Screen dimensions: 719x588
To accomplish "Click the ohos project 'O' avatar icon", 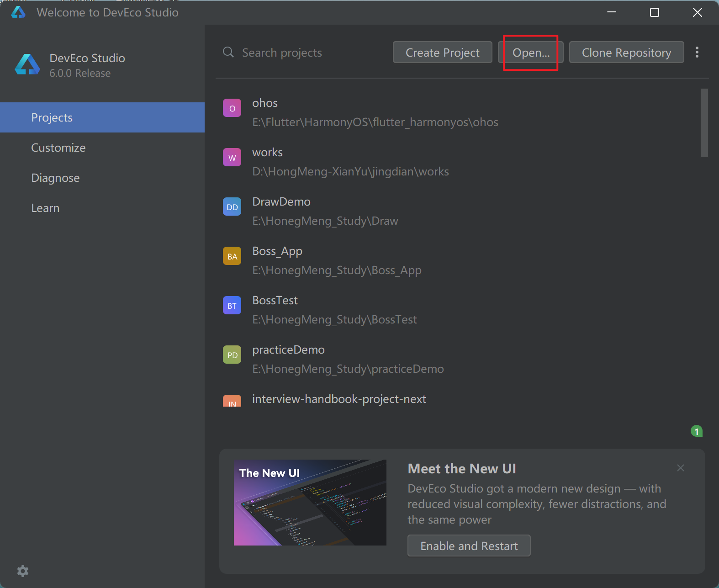I will [232, 108].
